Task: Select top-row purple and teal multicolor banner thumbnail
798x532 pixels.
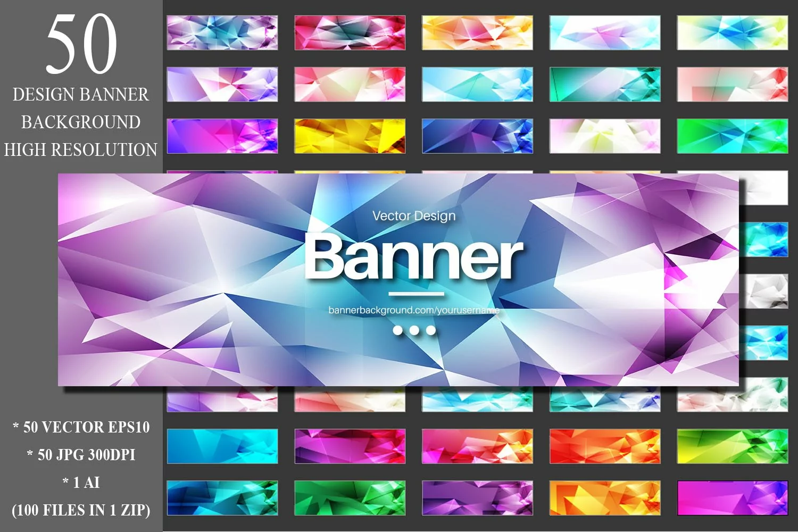Action: pos(222,33)
